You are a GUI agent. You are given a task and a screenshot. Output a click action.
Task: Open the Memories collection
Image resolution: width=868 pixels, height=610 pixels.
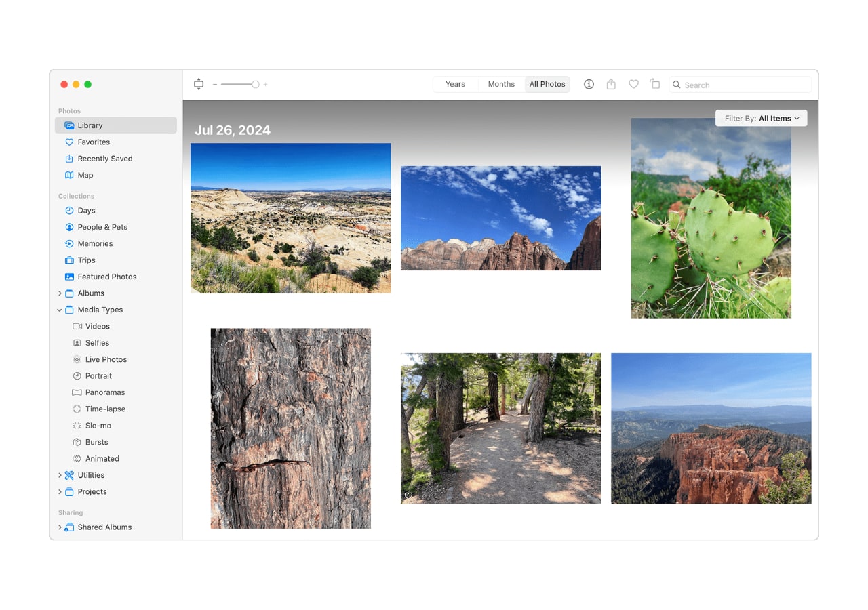click(x=95, y=243)
